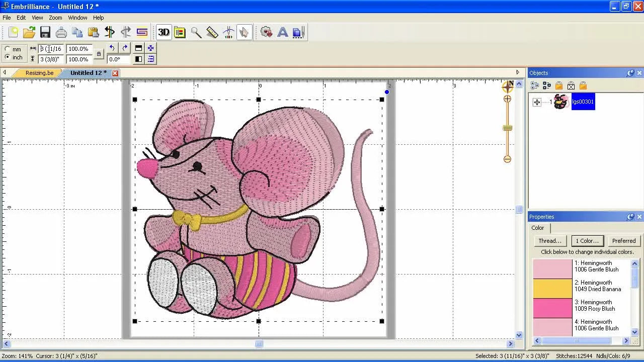Toggle the aspect ratio lock button
The image size is (644, 362).
coord(99,54)
